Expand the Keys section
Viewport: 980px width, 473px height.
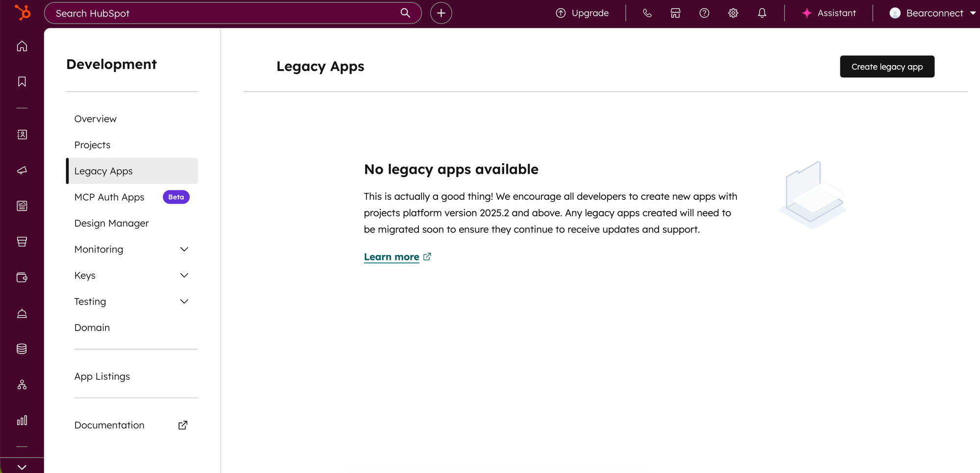coord(131,275)
